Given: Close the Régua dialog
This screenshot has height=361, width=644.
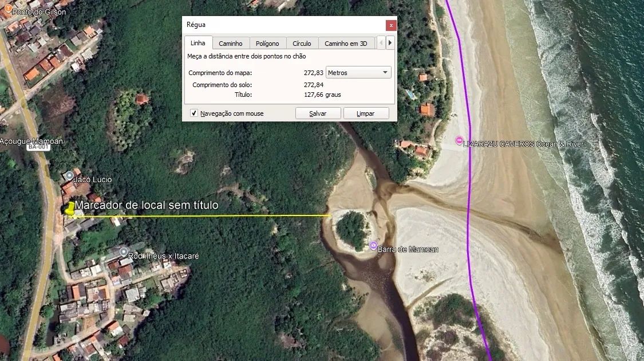Looking at the screenshot, I should pyautogui.click(x=391, y=25).
